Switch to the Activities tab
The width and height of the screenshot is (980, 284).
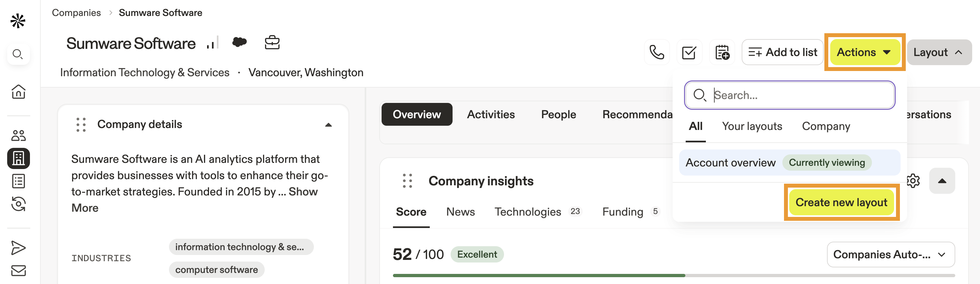point(491,114)
